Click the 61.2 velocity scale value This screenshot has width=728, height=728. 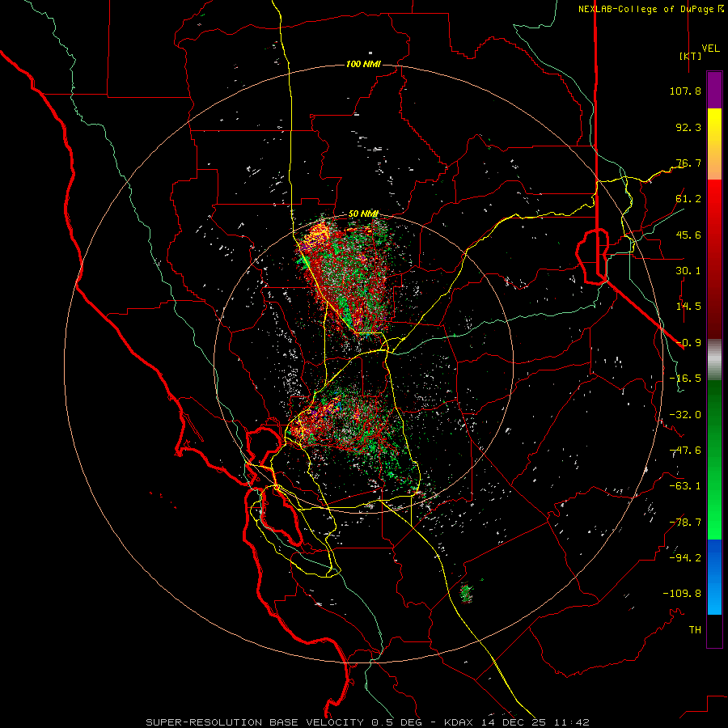(x=688, y=199)
